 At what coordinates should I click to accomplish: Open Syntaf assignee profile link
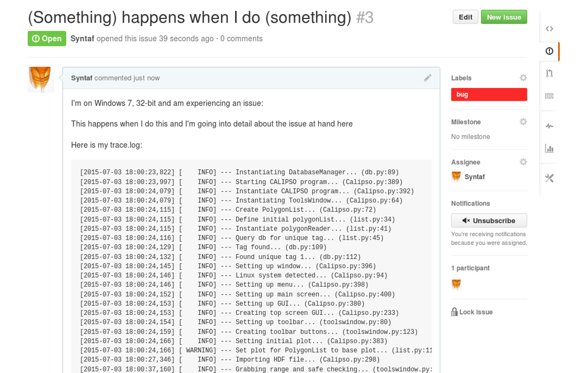[x=475, y=177]
